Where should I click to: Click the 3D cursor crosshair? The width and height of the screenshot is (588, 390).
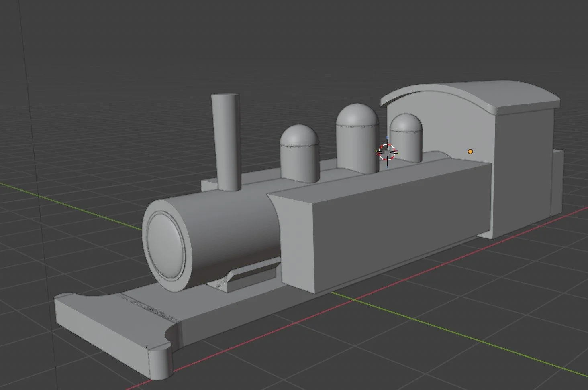click(387, 153)
